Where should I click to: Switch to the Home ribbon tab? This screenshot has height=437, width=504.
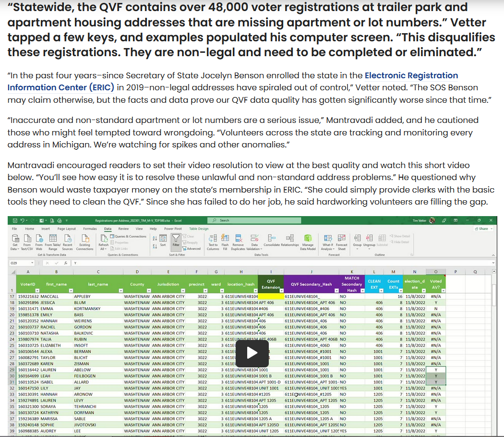(x=30, y=229)
